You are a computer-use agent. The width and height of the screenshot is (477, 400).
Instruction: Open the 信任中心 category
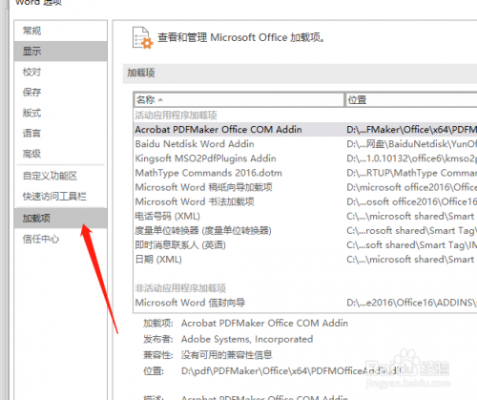[60, 239]
